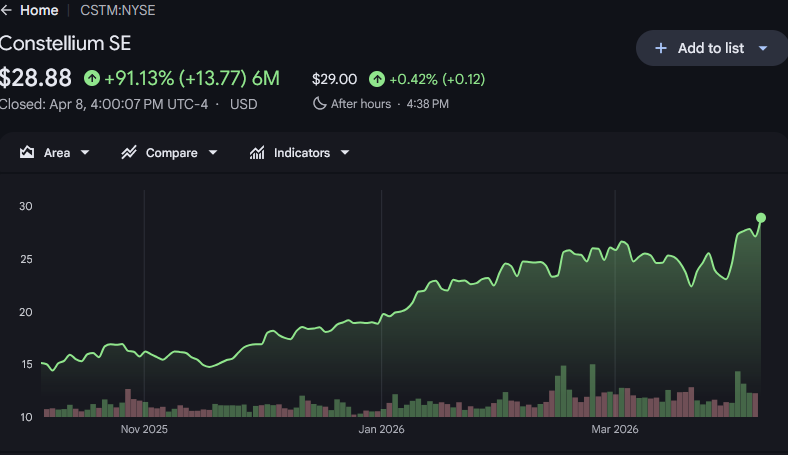788x455 pixels.
Task: Click the Compare lines icon
Action: pos(129,152)
